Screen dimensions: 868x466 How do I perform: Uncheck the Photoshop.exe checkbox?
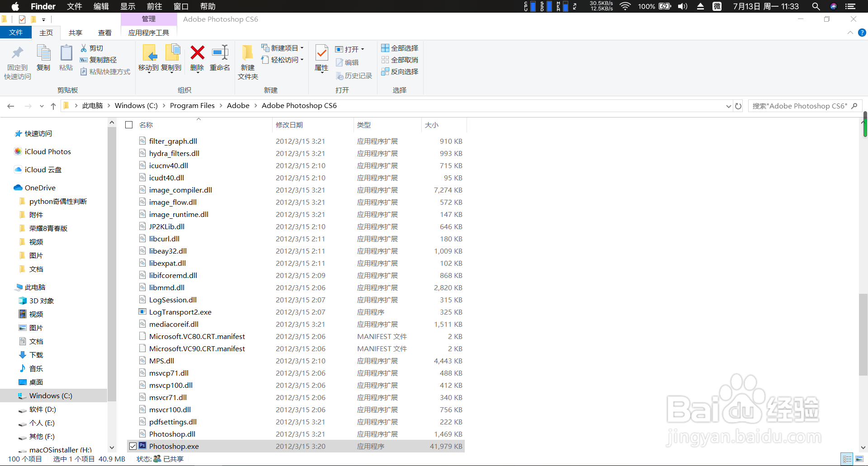[x=133, y=446]
